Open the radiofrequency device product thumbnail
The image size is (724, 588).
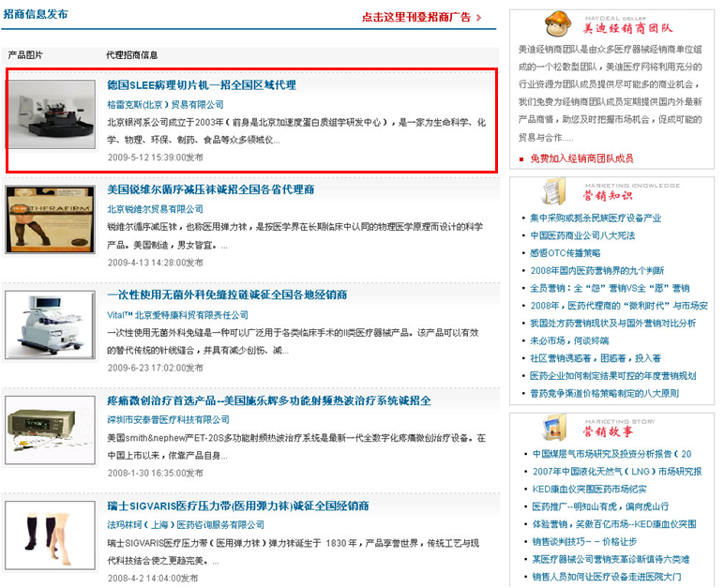pyautogui.click(x=51, y=430)
